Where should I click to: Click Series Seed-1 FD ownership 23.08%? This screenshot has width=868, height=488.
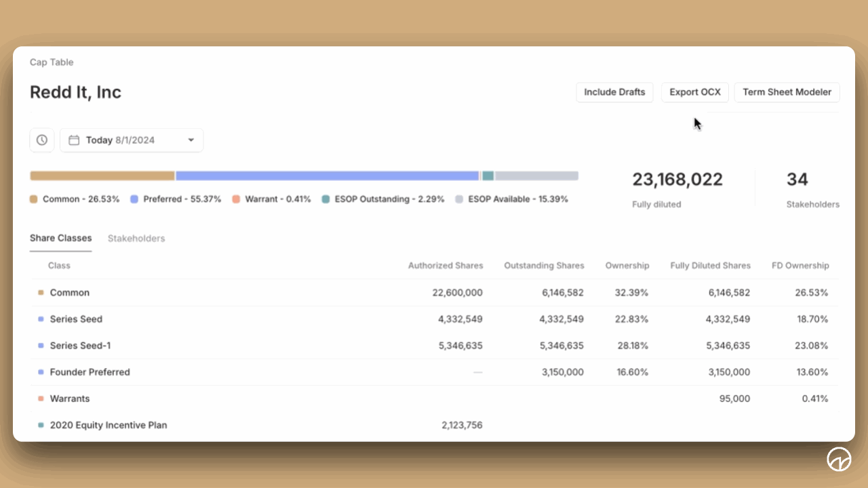(811, 346)
